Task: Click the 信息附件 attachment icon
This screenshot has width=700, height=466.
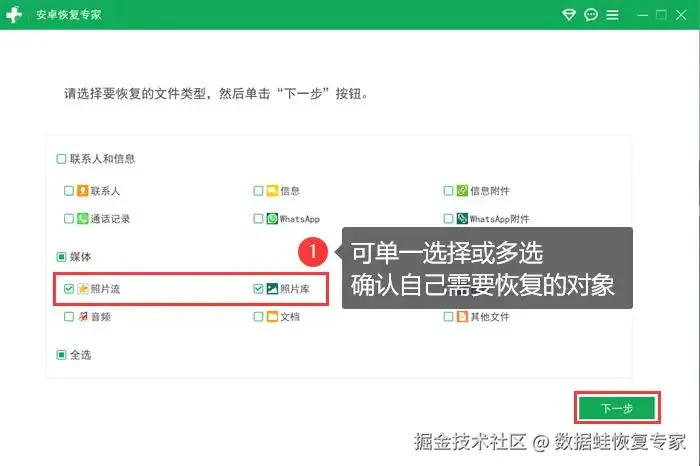Action: click(462, 191)
